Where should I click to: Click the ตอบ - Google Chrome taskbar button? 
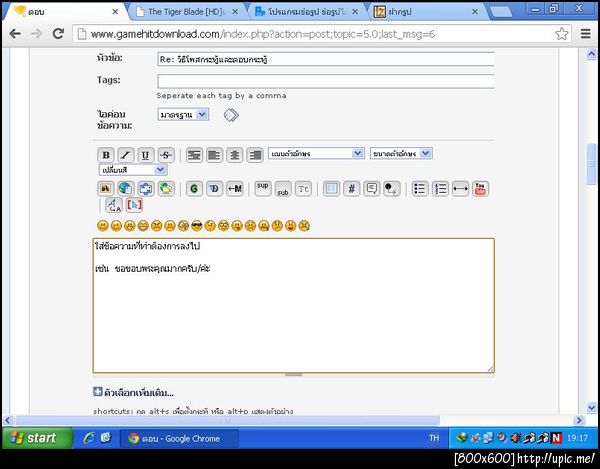click(179, 438)
